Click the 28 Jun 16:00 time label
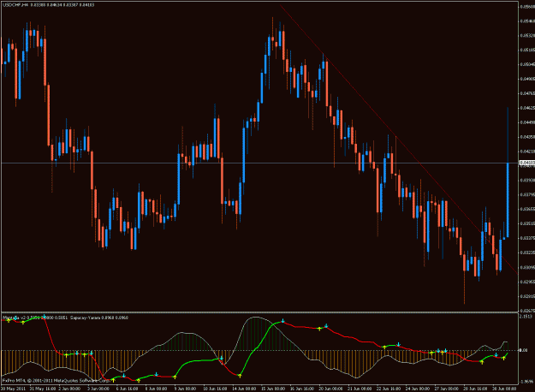 point(475,389)
